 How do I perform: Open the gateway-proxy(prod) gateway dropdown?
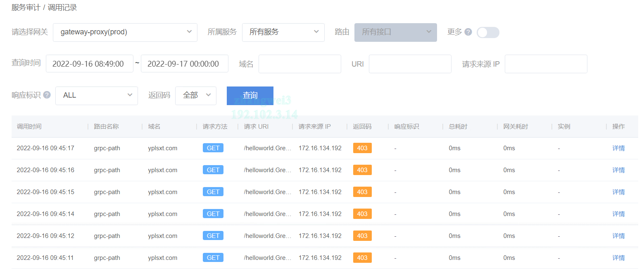coord(125,32)
